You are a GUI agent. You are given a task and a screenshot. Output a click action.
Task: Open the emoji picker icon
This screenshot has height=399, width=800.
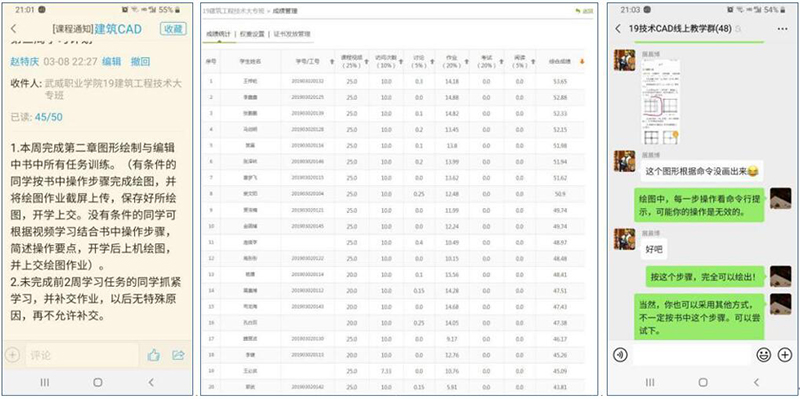[x=764, y=355]
